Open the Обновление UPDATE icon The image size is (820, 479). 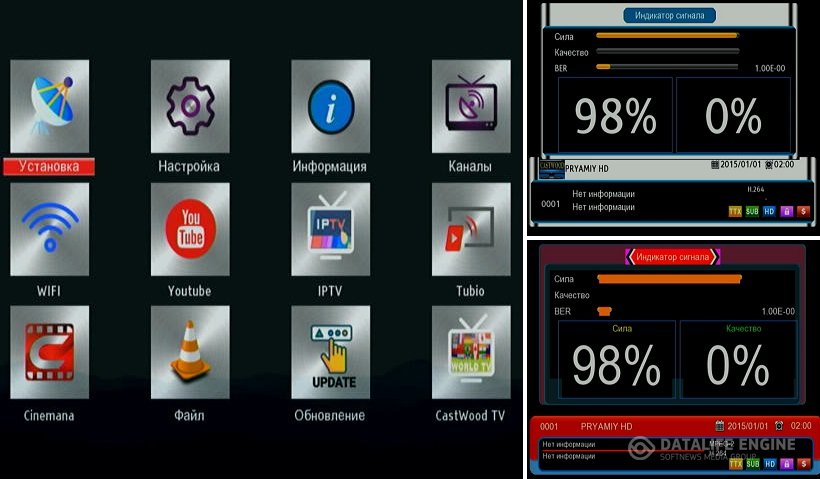pyautogui.click(x=331, y=352)
